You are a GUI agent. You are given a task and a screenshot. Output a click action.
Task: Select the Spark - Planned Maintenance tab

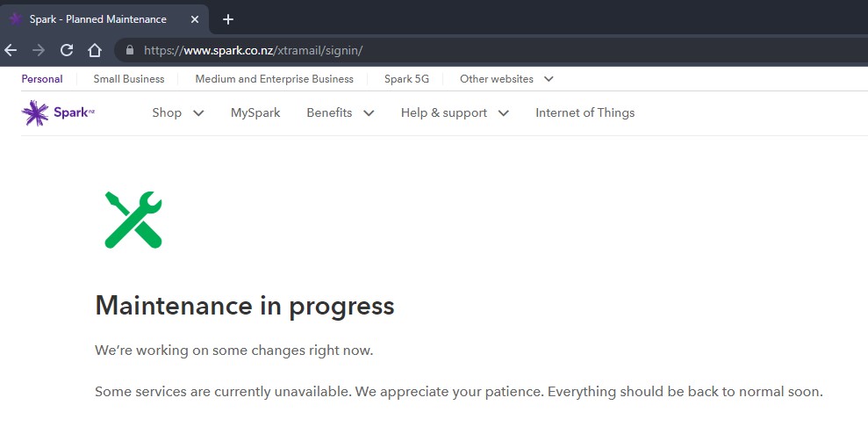[x=104, y=19]
